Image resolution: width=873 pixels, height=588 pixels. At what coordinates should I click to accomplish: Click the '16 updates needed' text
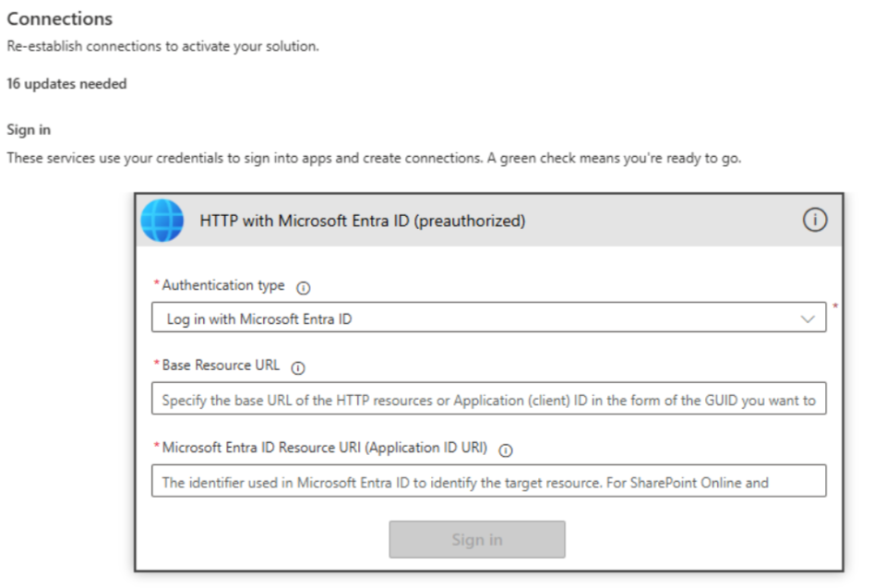point(66,83)
